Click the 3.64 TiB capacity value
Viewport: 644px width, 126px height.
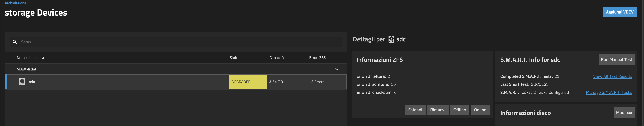276,82
